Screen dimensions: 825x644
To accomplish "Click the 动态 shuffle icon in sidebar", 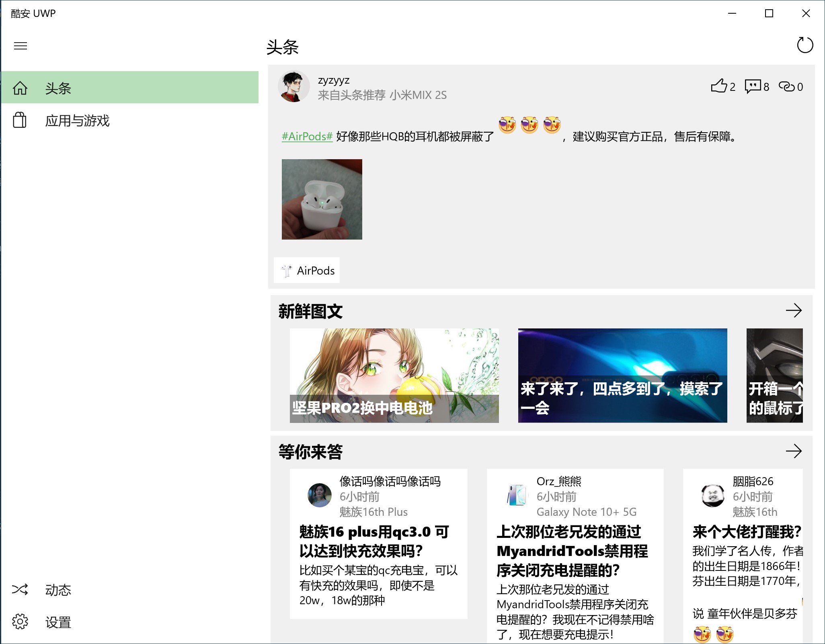I will pyautogui.click(x=20, y=589).
